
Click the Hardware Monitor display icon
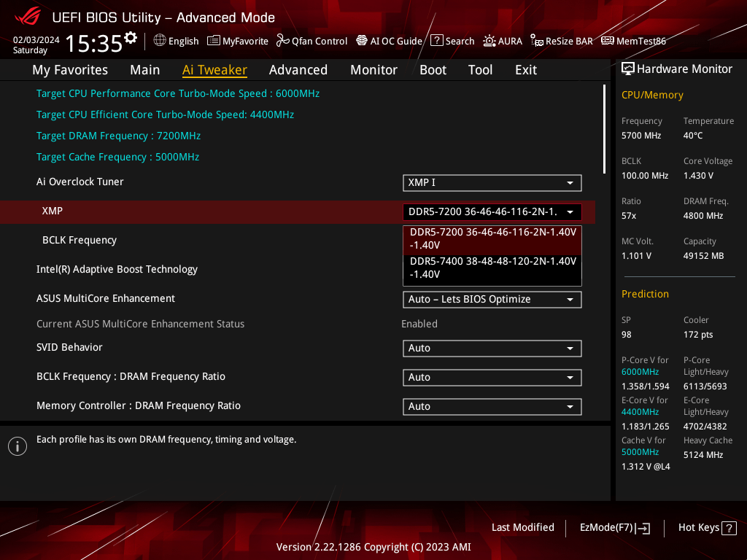(628, 69)
